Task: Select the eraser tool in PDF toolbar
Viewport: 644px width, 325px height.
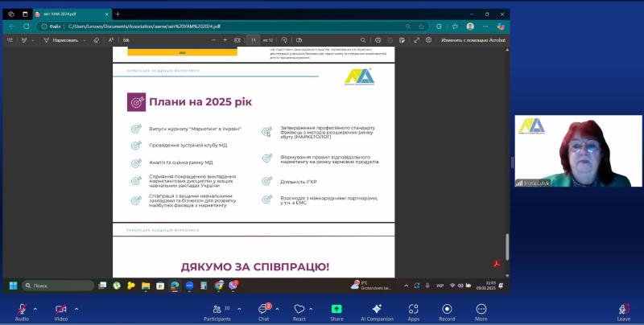Action: tap(94, 39)
